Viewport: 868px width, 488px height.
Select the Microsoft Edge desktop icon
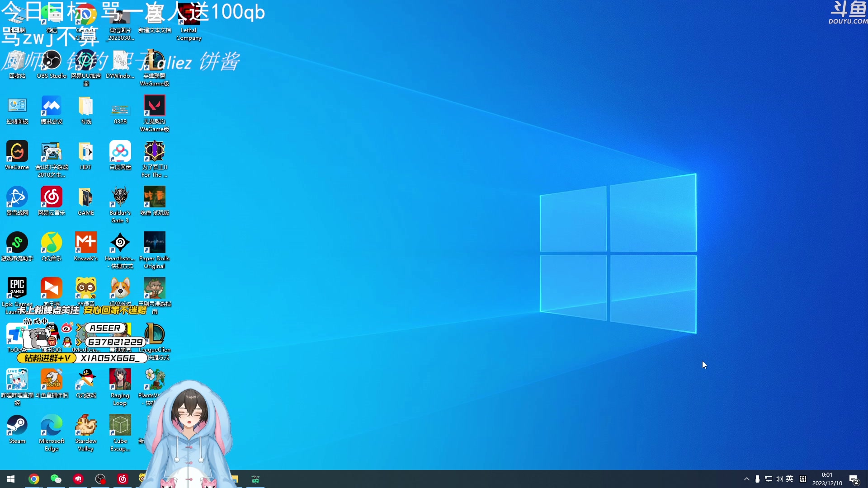tap(52, 433)
